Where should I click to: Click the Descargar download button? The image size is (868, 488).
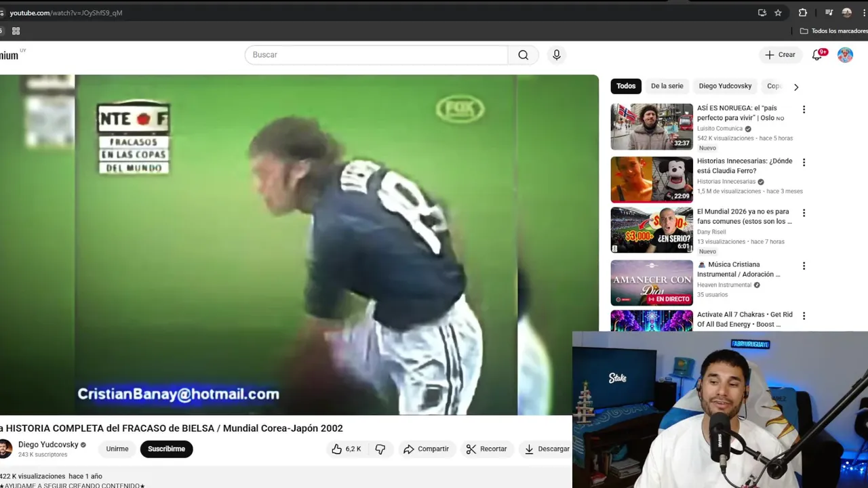click(x=547, y=449)
